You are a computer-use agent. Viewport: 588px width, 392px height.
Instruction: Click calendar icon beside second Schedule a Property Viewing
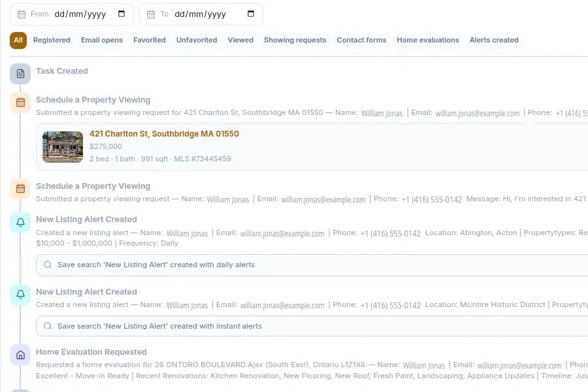[x=20, y=189]
